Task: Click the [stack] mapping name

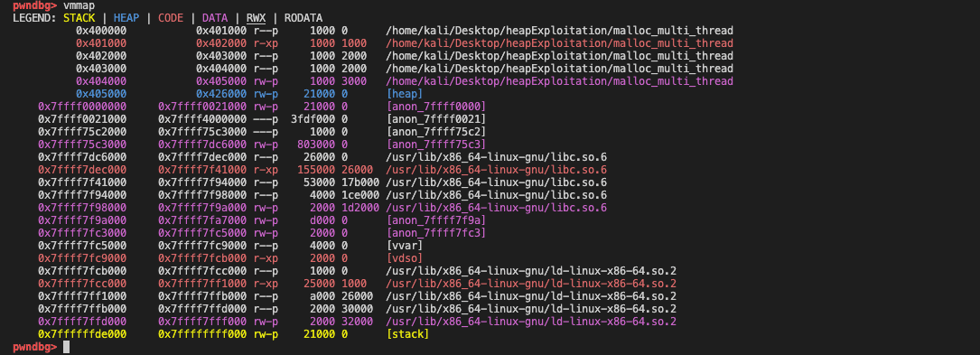Action: click(408, 334)
